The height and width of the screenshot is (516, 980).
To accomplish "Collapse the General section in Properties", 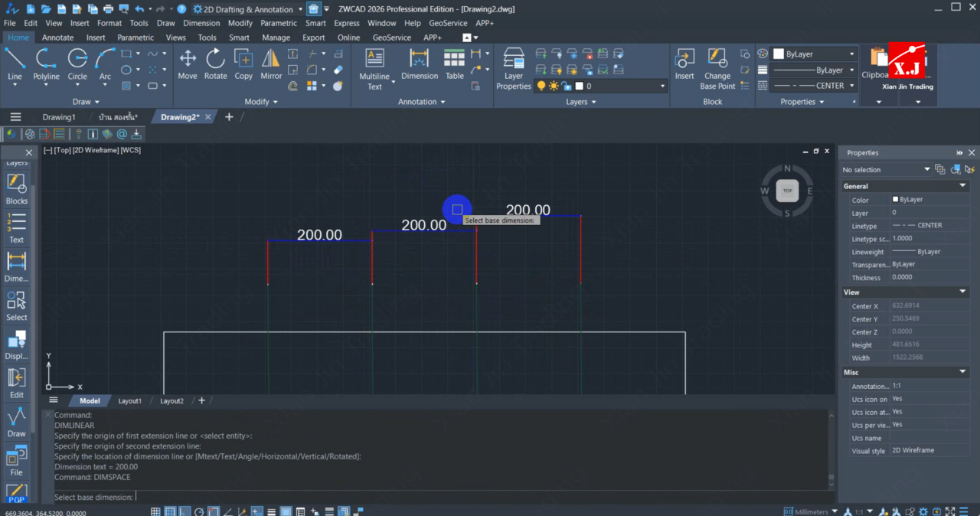I will [963, 186].
